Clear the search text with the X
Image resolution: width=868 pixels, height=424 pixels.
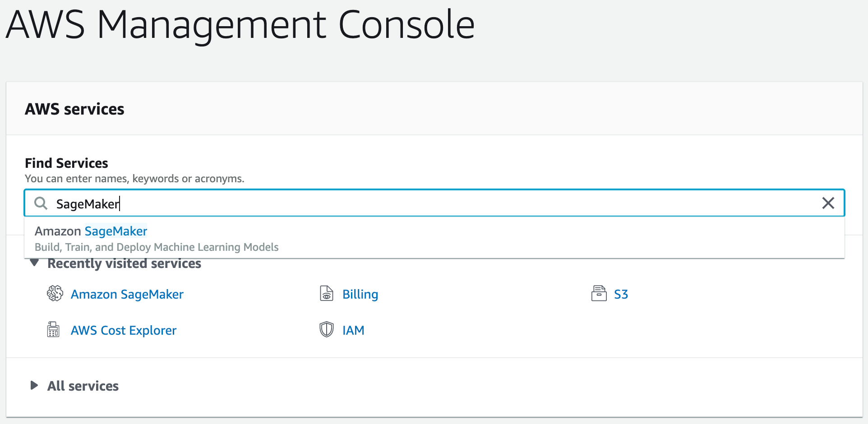click(828, 203)
